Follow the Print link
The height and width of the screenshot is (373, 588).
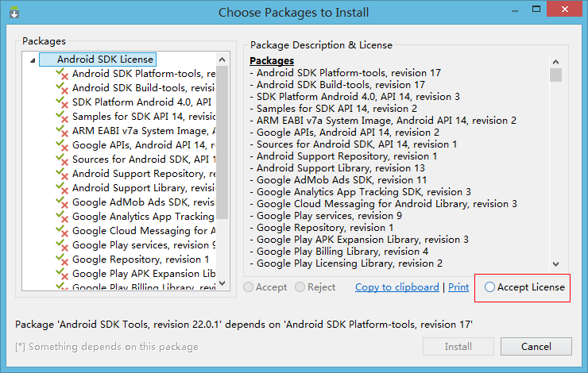coord(458,287)
